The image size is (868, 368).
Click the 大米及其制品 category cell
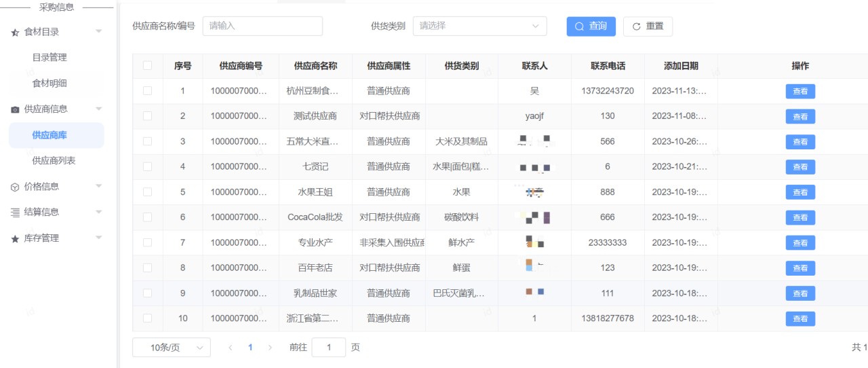coord(461,142)
